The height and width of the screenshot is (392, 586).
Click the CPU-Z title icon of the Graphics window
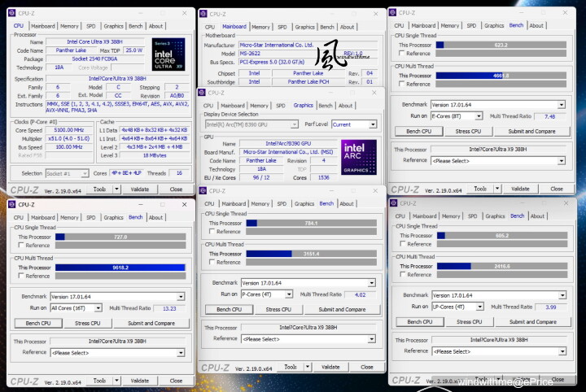pyautogui.click(x=202, y=93)
